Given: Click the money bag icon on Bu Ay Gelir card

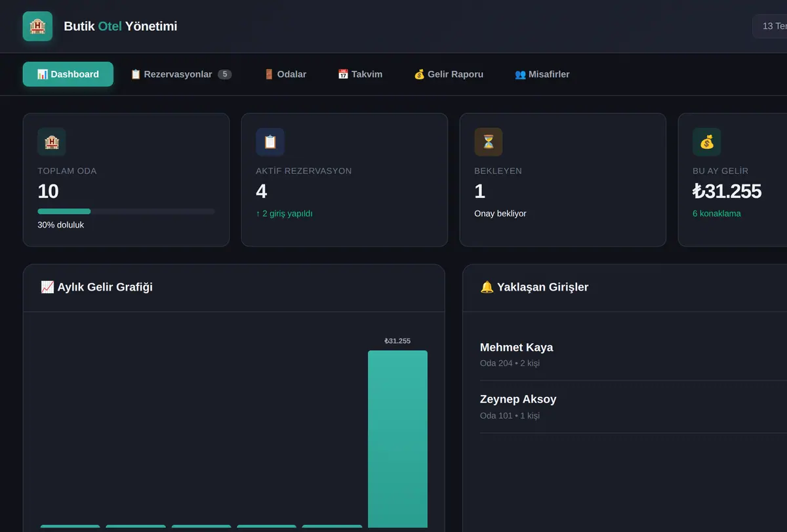Looking at the screenshot, I should [x=707, y=142].
